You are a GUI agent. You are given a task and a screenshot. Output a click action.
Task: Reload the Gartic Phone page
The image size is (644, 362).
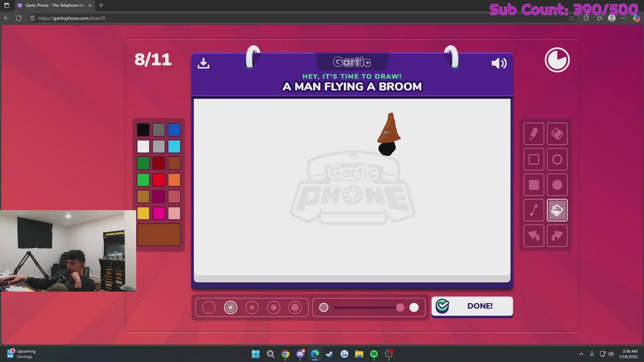[19, 18]
